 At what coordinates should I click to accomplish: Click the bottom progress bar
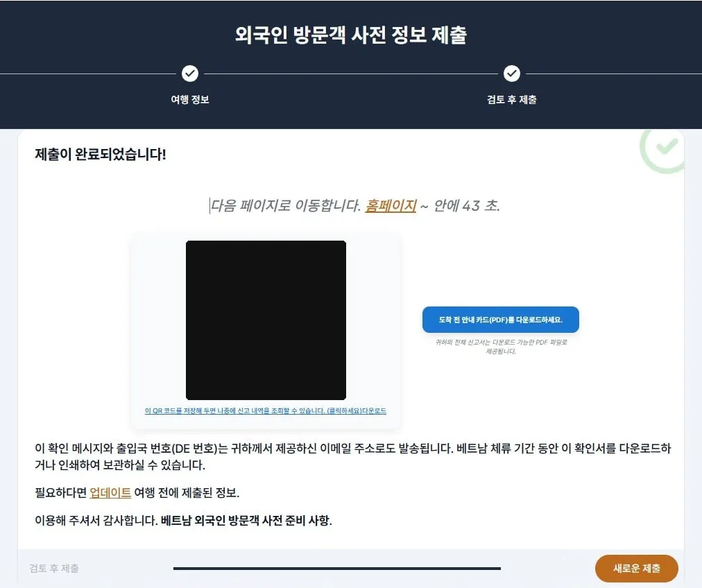pos(336,569)
